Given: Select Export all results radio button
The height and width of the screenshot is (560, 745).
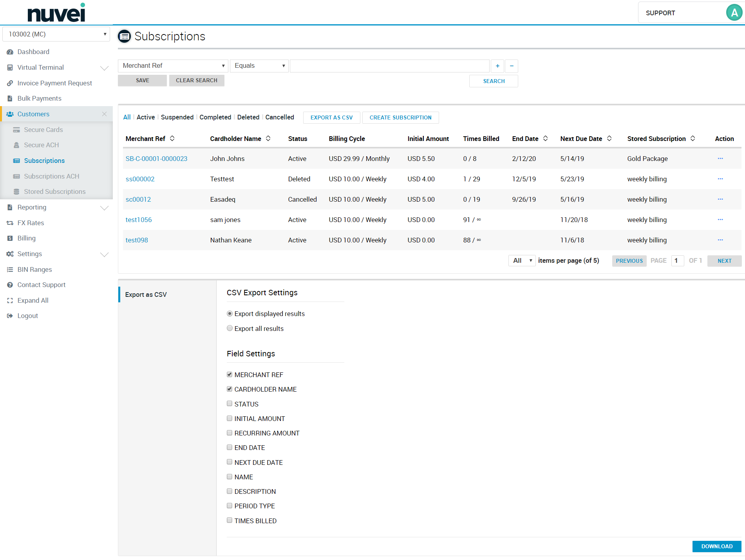Looking at the screenshot, I should coord(230,329).
